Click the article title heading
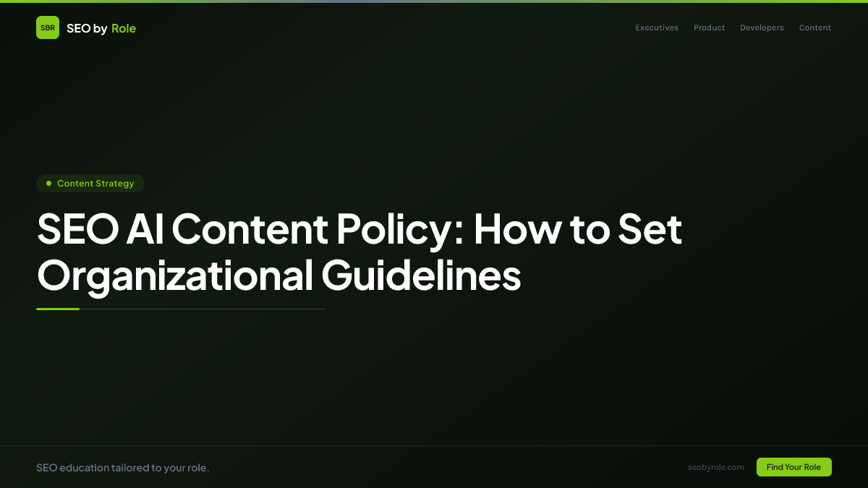Viewport: 868px width, 488px height. point(359,253)
